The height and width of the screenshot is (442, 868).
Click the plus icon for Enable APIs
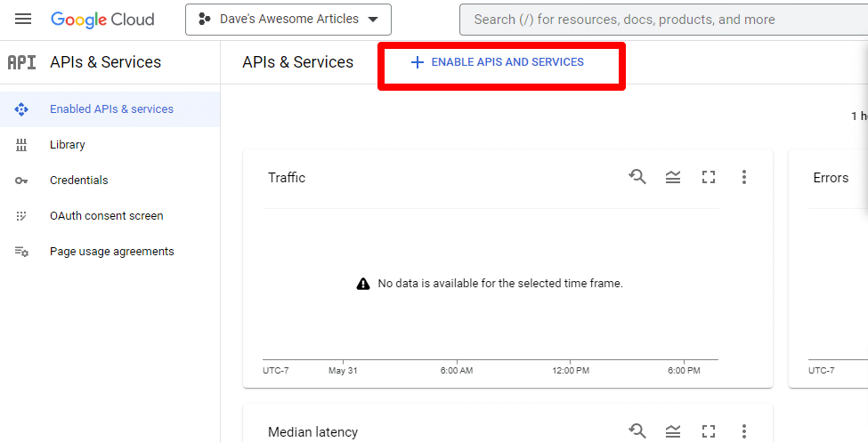(417, 62)
